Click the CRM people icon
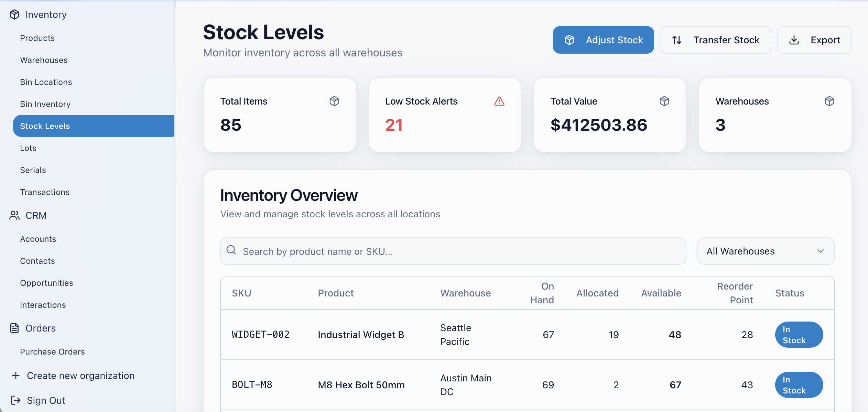868x412 pixels. pyautogui.click(x=14, y=215)
